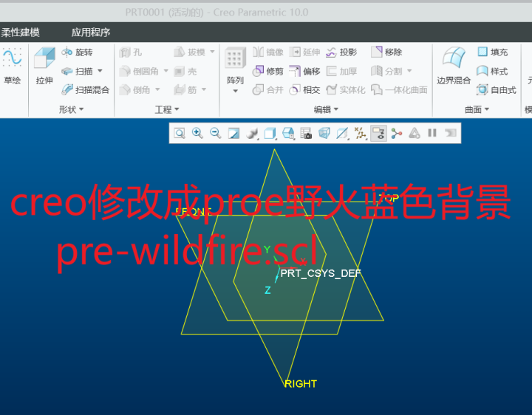Click the Thicken (加厚) tool
The image size is (532, 415).
tap(341, 71)
